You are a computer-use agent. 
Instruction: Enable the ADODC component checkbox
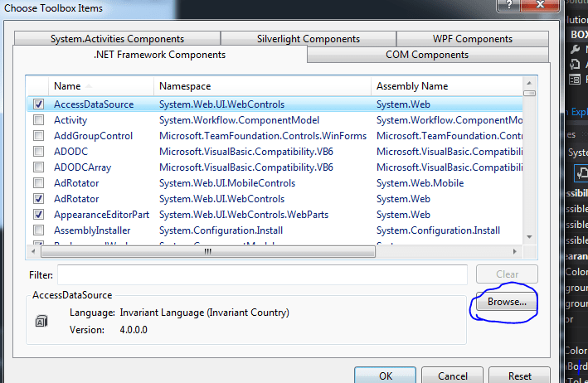point(38,152)
